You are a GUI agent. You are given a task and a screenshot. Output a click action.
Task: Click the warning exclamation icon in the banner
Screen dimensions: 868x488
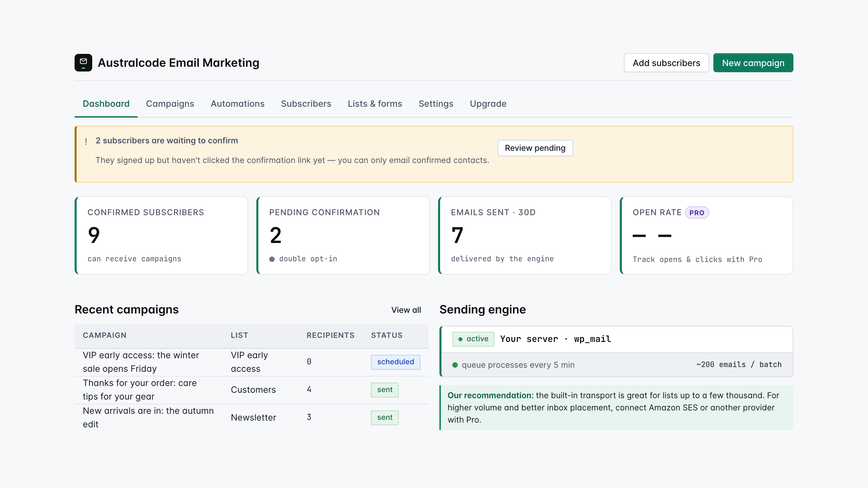coord(86,141)
